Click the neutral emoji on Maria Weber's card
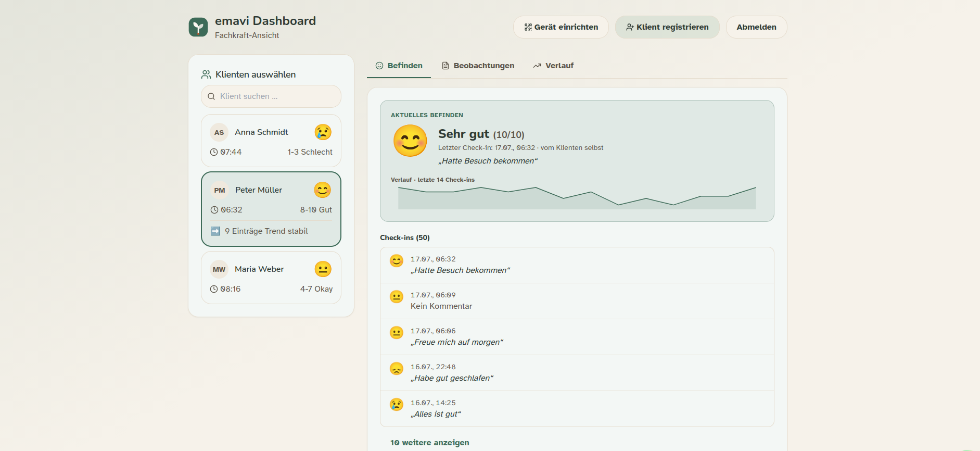Viewport: 980px width, 451px height. pyautogui.click(x=323, y=269)
